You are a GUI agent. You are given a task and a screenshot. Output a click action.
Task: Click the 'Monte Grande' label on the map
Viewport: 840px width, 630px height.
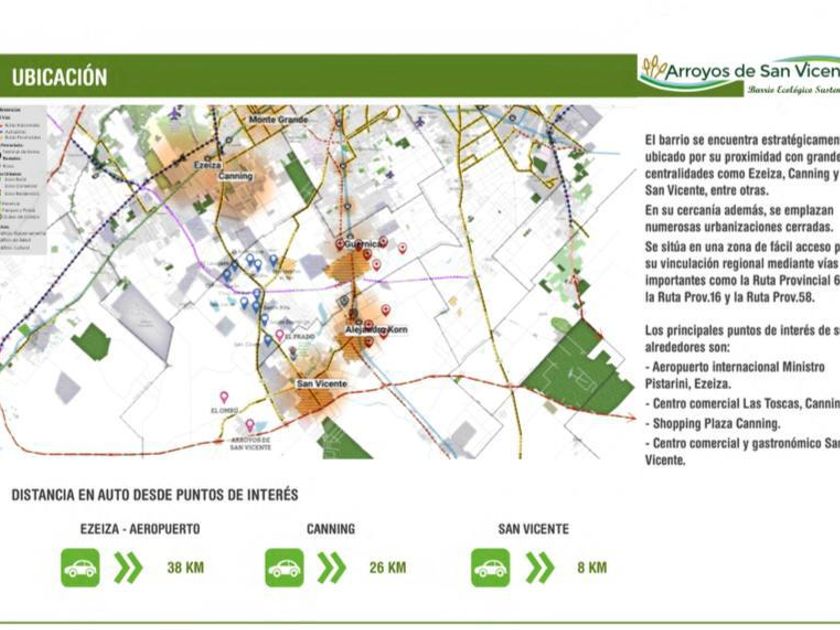pos(278,119)
